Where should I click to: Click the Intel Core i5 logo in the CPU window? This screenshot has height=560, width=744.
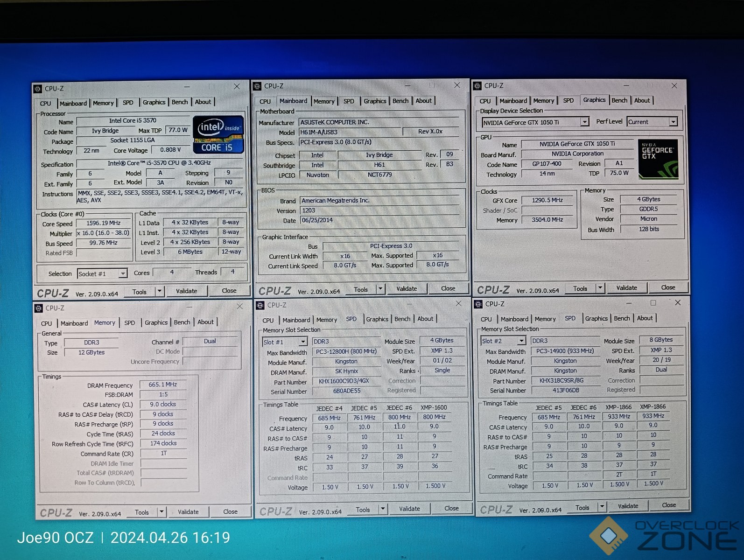pyautogui.click(x=218, y=134)
